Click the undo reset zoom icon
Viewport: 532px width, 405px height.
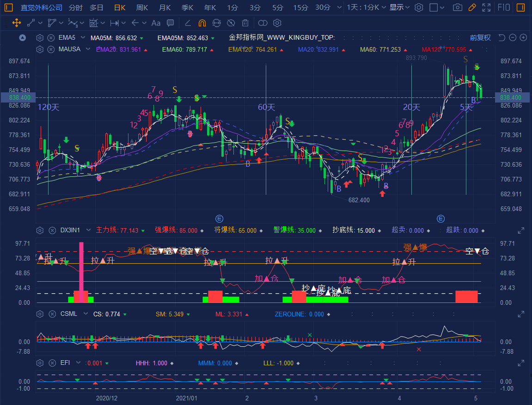pyautogui.click(x=502, y=37)
